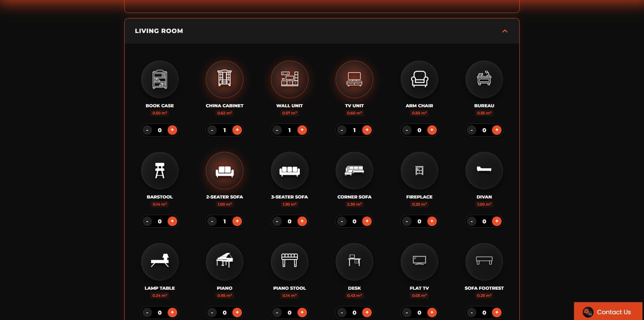Add a Desk with plus button
The height and width of the screenshot is (320, 644).
(x=367, y=313)
